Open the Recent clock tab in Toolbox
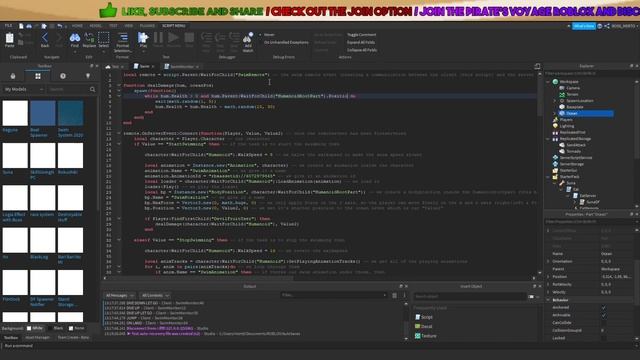 click(63, 76)
